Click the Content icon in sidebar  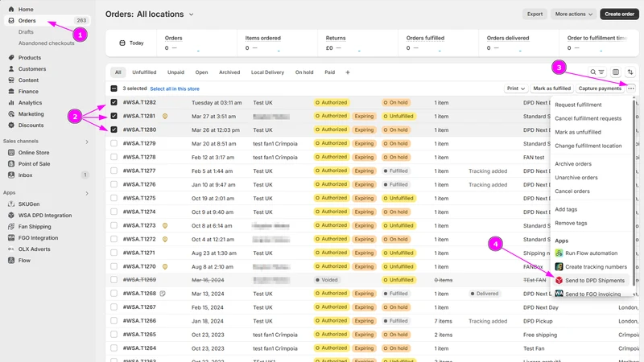tap(11, 80)
